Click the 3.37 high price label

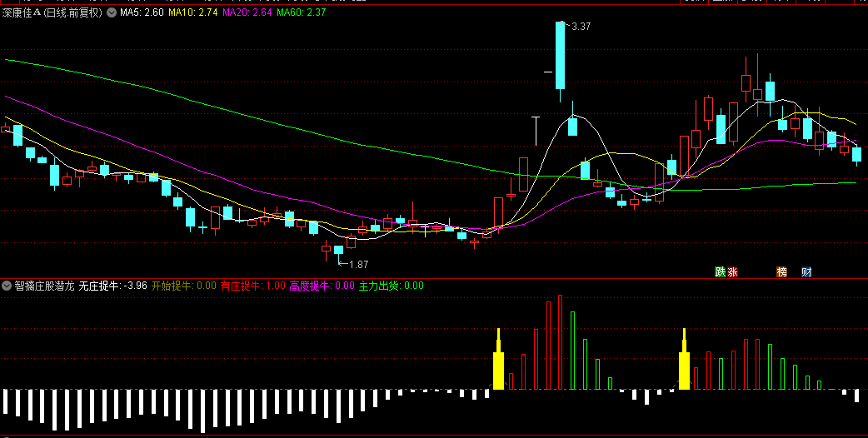click(581, 27)
